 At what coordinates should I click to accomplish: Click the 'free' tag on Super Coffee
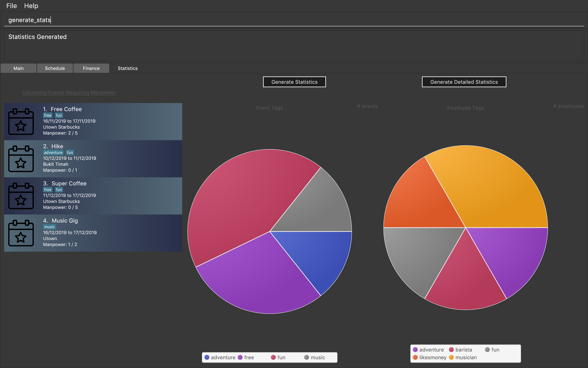(x=48, y=190)
